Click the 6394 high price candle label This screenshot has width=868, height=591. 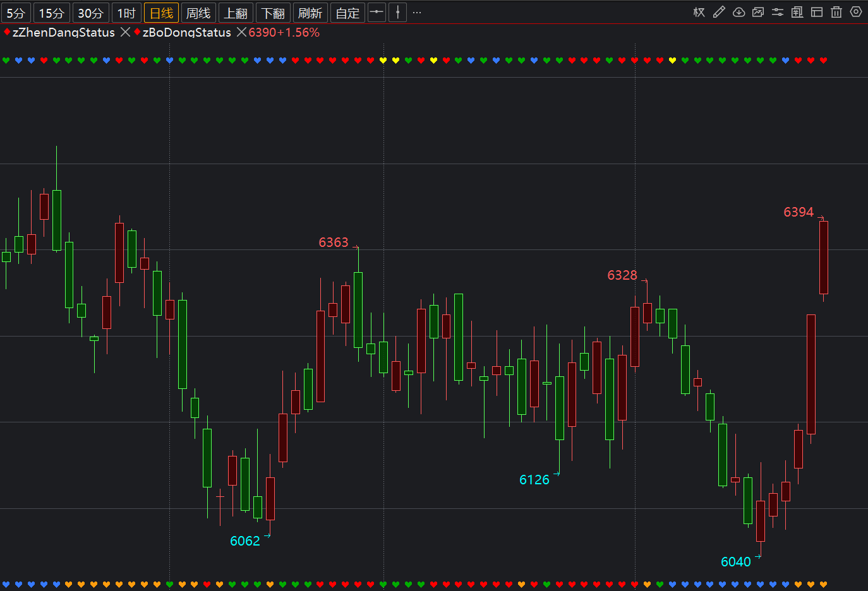pos(799,212)
